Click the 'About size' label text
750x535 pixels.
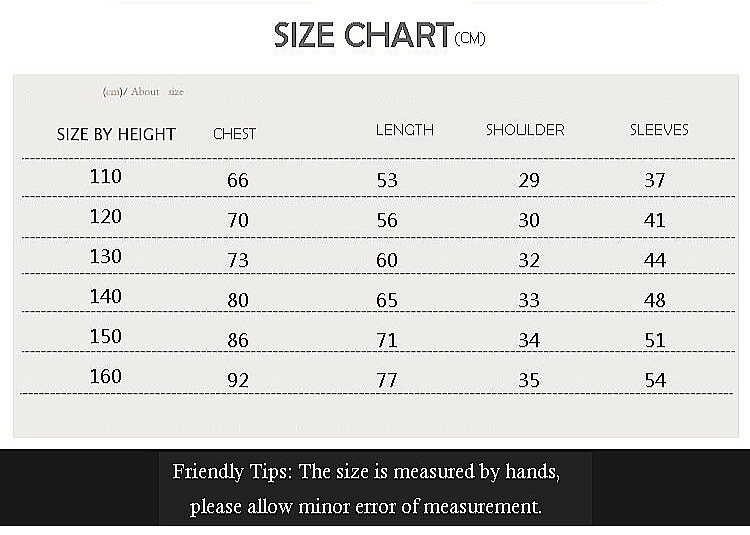[144, 92]
